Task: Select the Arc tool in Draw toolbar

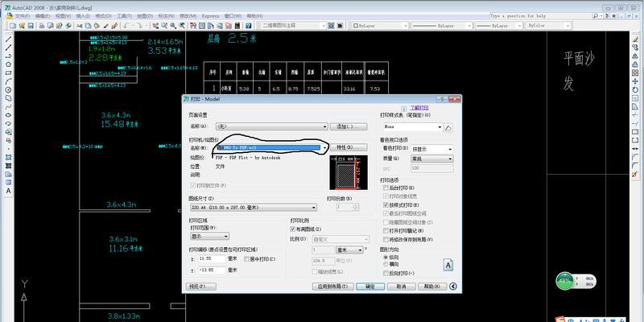Action: tap(8, 81)
